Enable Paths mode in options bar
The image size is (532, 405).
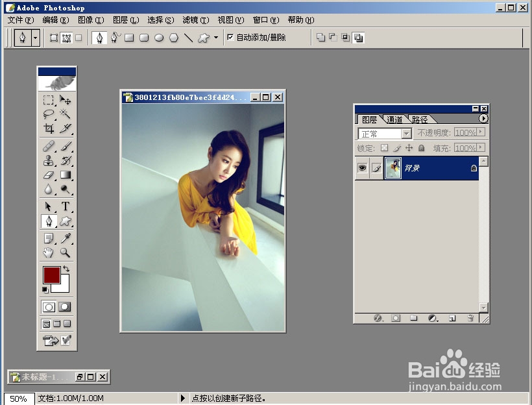tap(66, 38)
